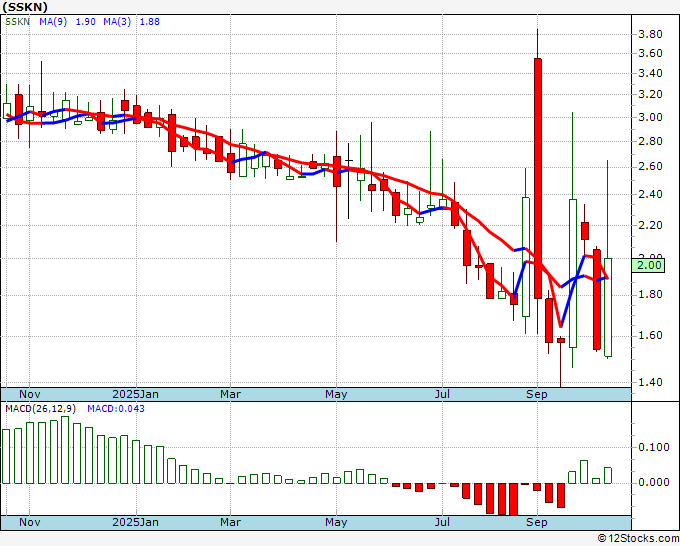This screenshot has height=546, width=680.
Task: Click the MA(3) value 1.88
Action: [150, 22]
